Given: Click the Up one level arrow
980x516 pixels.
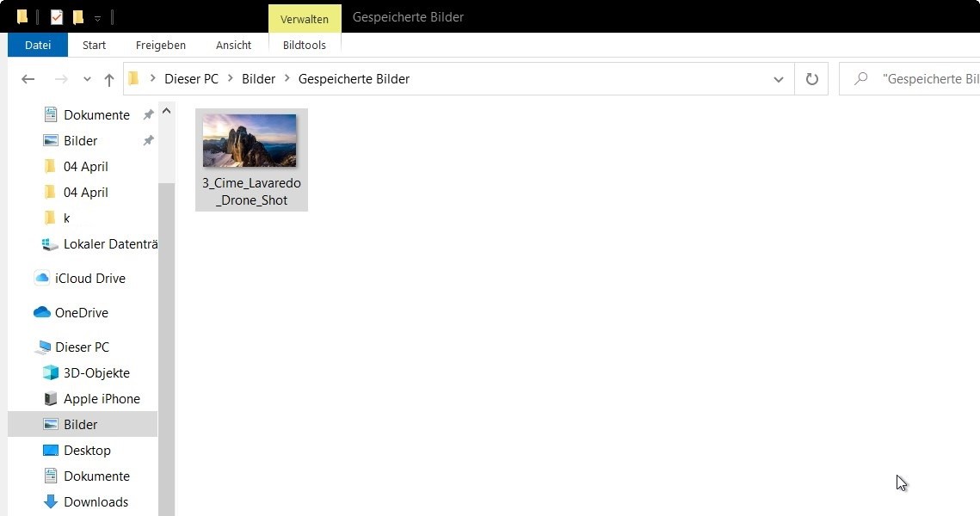Looking at the screenshot, I should click(108, 79).
